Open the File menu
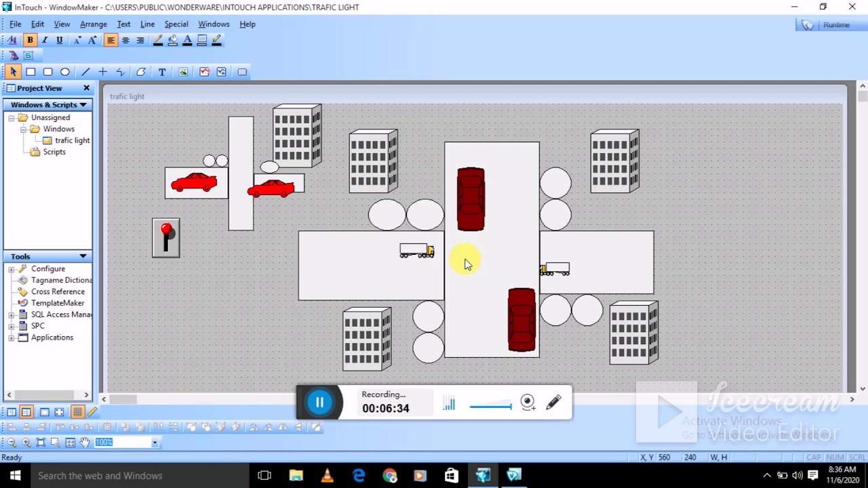The height and width of the screenshot is (488, 868). click(x=16, y=24)
